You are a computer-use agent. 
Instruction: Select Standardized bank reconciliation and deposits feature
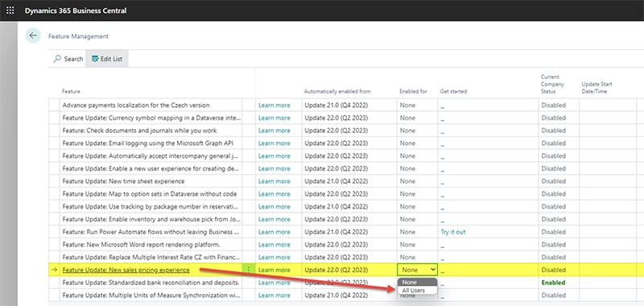151,283
